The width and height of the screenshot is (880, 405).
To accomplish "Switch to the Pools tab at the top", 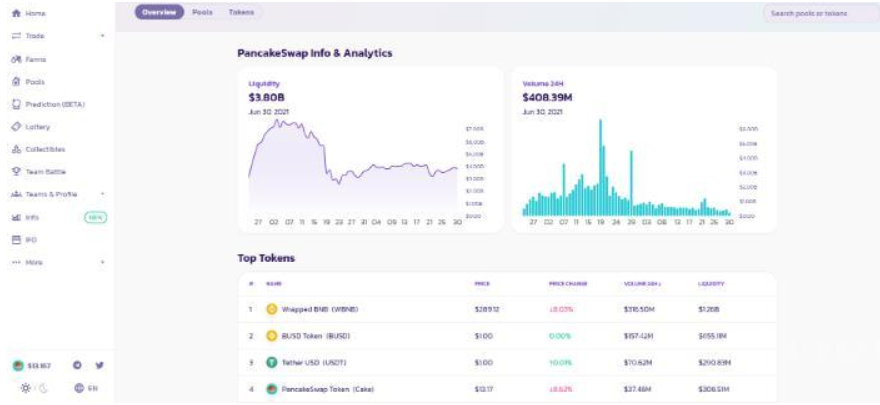I will [202, 13].
